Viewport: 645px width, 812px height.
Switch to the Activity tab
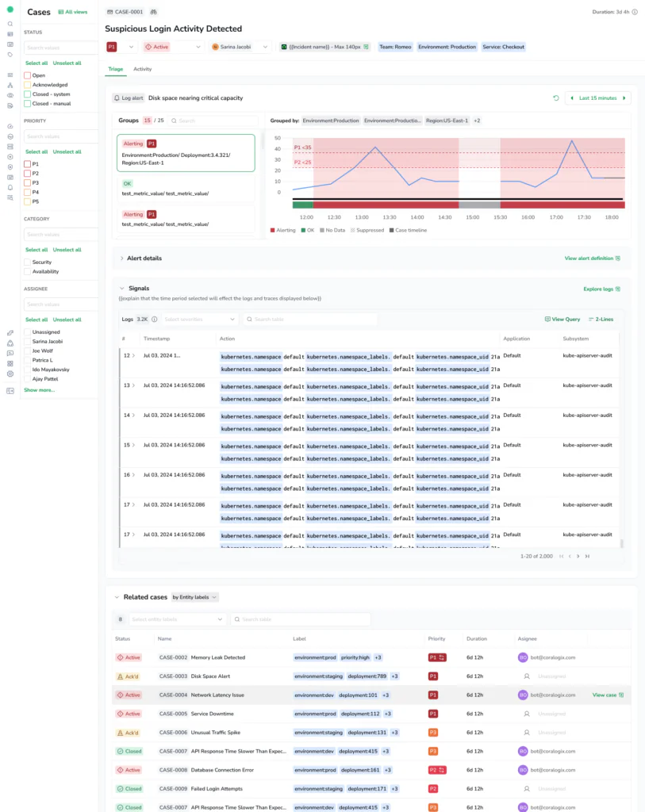pos(142,70)
